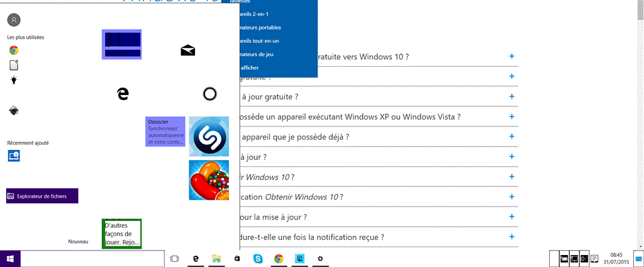
Task: Select 'nateurs de jeu' in blue menu
Action: pyautogui.click(x=257, y=54)
